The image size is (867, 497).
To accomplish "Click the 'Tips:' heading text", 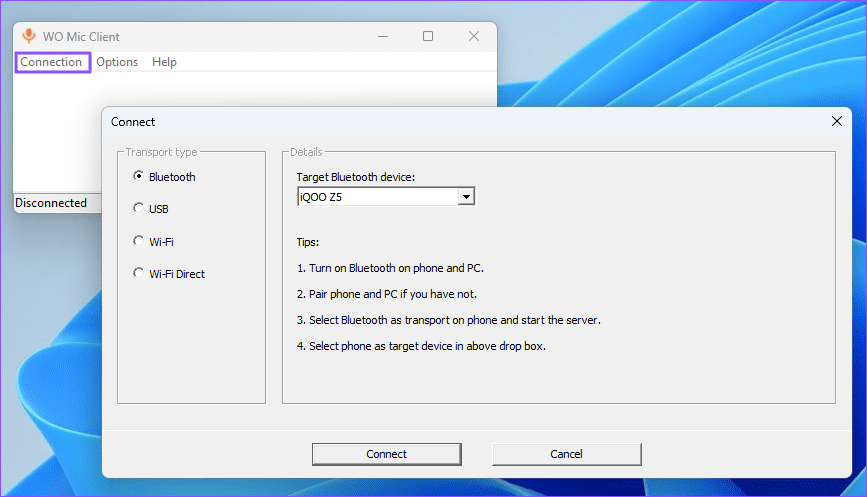I will [307, 242].
